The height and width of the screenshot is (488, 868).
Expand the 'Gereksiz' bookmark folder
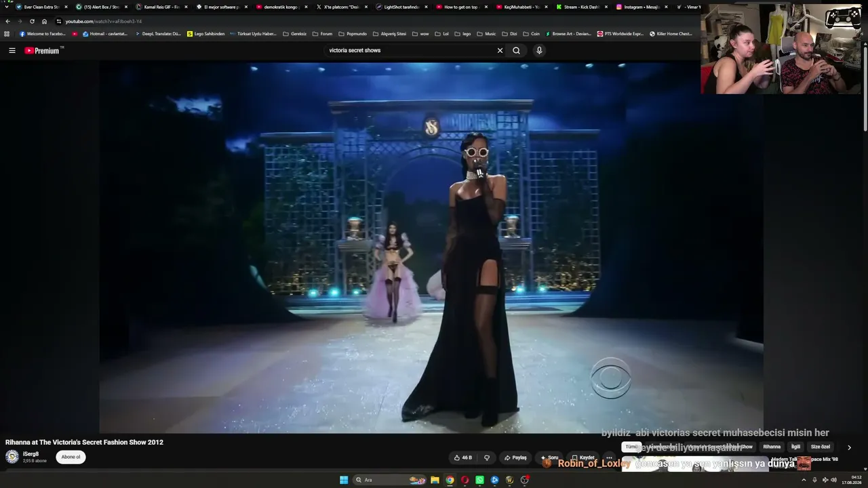click(294, 33)
